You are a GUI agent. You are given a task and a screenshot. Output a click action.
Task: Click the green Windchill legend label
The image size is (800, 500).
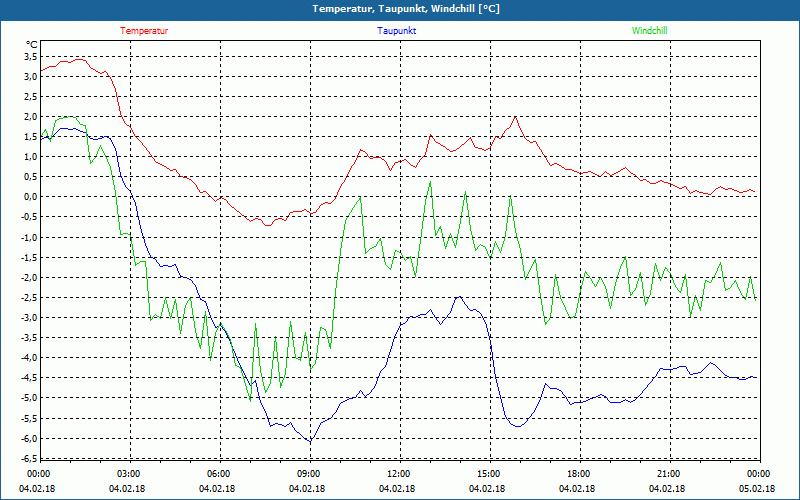tap(649, 31)
